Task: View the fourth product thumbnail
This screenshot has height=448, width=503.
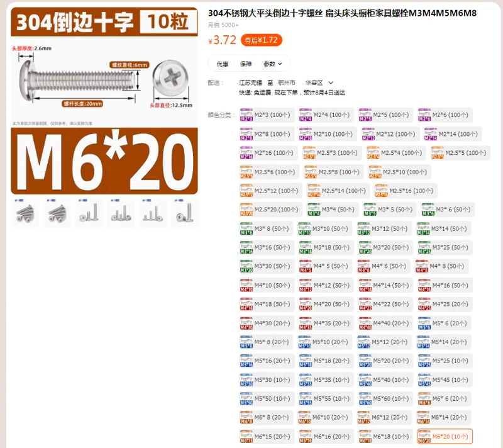Action: click(x=121, y=213)
